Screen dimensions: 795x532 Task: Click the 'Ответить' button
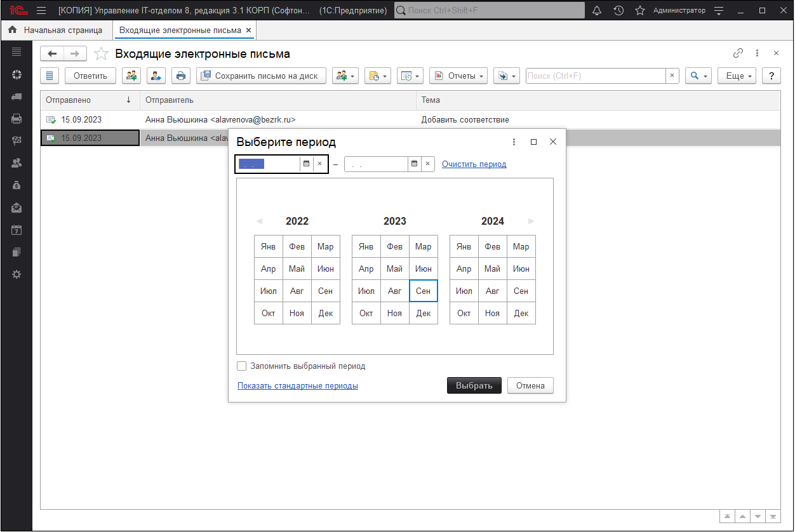coord(90,76)
